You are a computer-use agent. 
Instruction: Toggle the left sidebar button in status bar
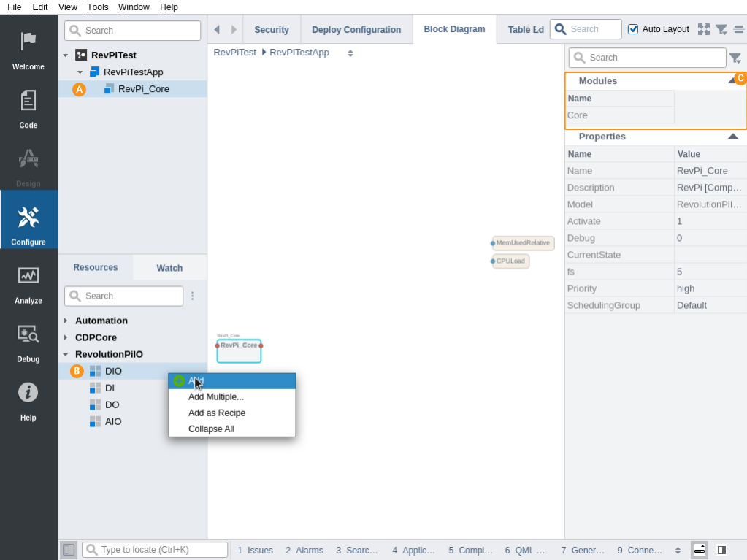(x=69, y=550)
